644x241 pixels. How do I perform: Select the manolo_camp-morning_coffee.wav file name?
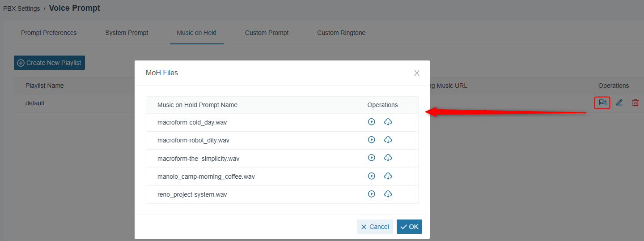pyautogui.click(x=206, y=176)
